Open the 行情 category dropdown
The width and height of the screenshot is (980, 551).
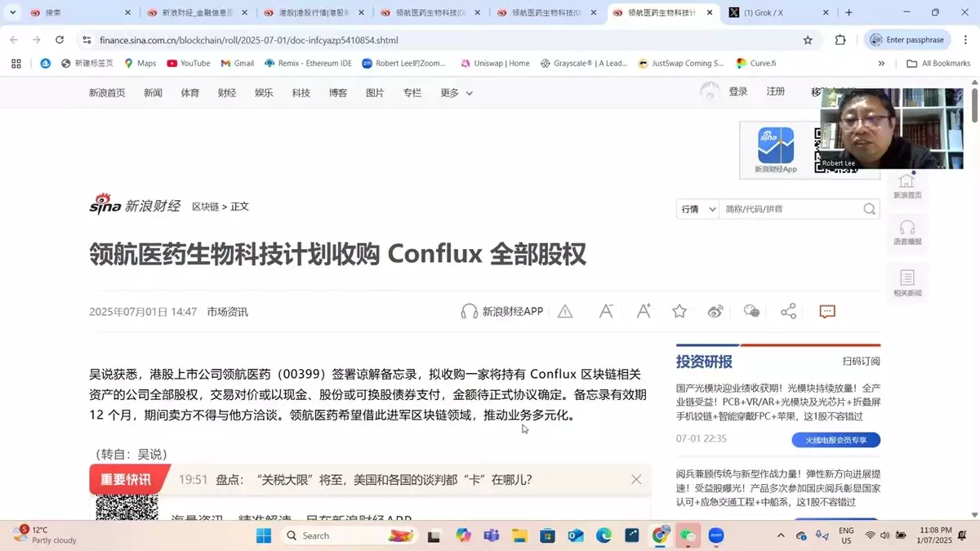click(698, 209)
